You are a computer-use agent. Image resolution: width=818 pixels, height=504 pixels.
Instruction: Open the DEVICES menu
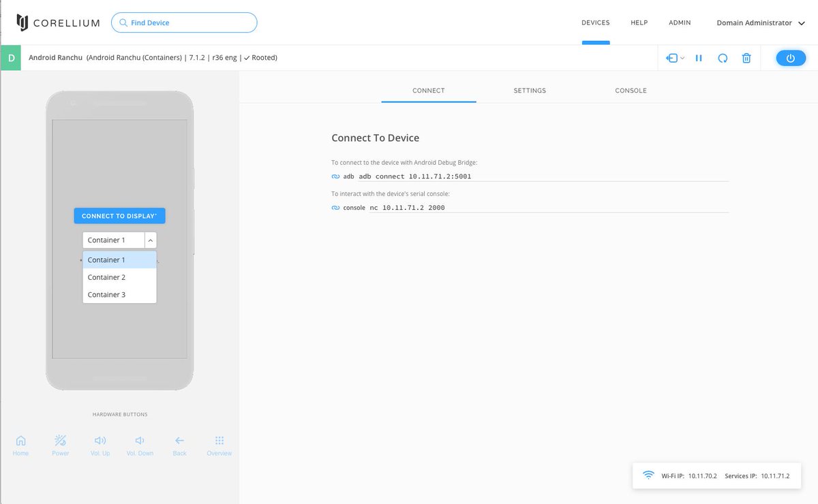(x=596, y=22)
